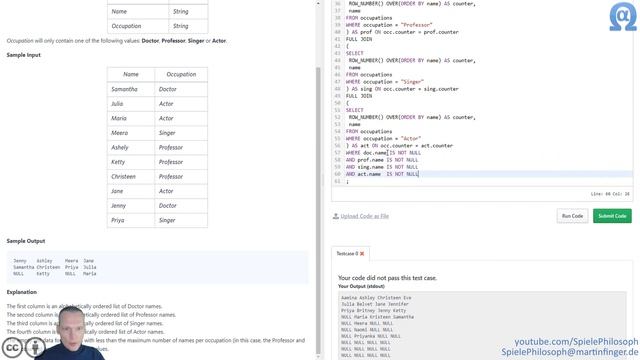Click 'AND prof.name IS NOT NULL' code line
Screen dimensions: 640x360
382,160
